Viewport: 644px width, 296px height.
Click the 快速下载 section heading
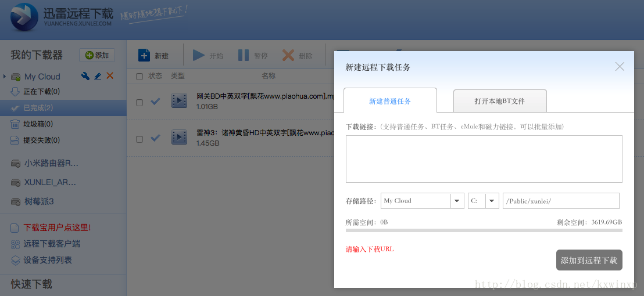[x=31, y=284]
